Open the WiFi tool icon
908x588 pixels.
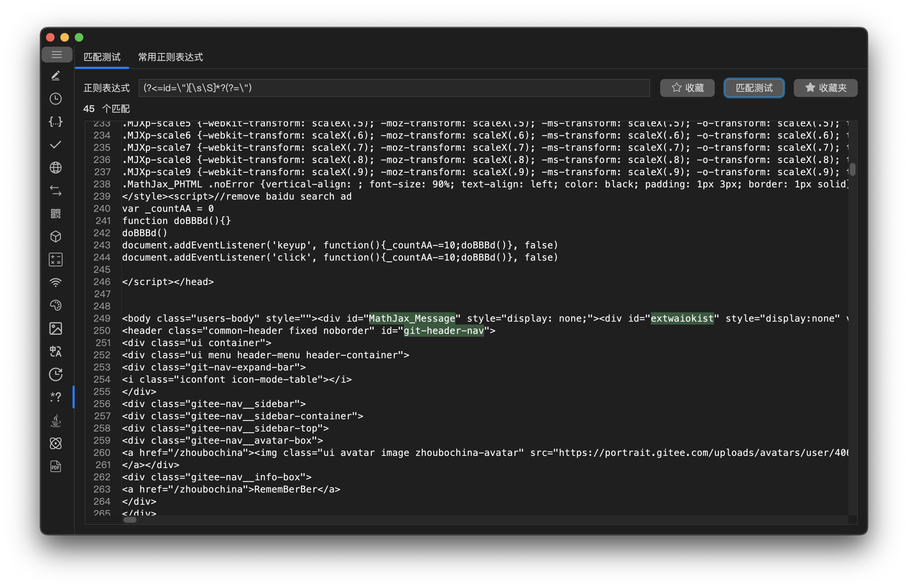coord(56,283)
